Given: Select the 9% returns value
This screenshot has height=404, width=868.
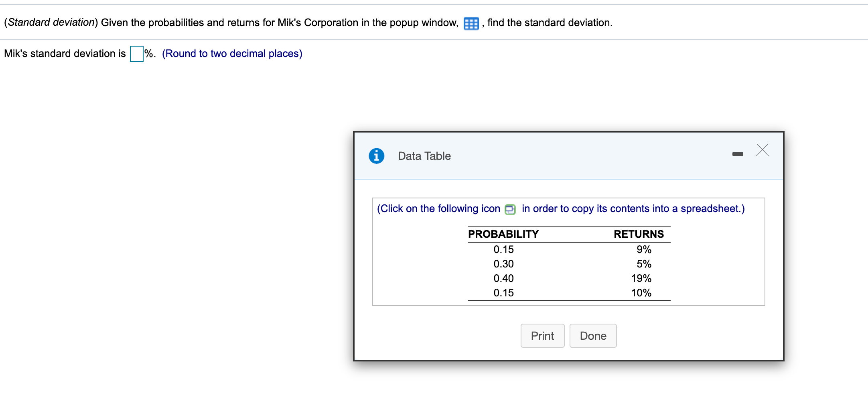Looking at the screenshot, I should pos(645,249).
